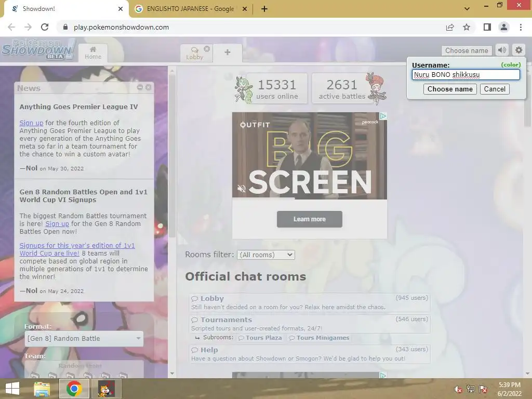Open Chrome three-dot menu
Screen dimensions: 532x399
[521, 27]
